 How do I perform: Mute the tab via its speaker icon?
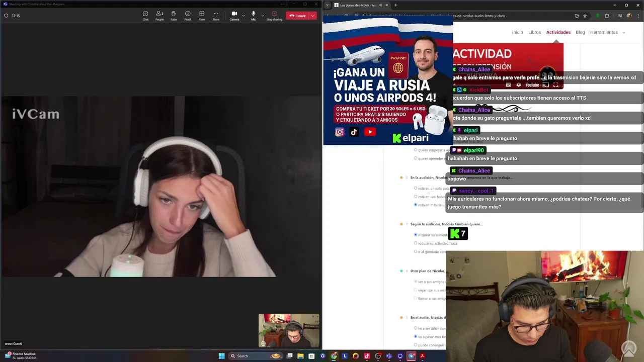[x=380, y=5]
